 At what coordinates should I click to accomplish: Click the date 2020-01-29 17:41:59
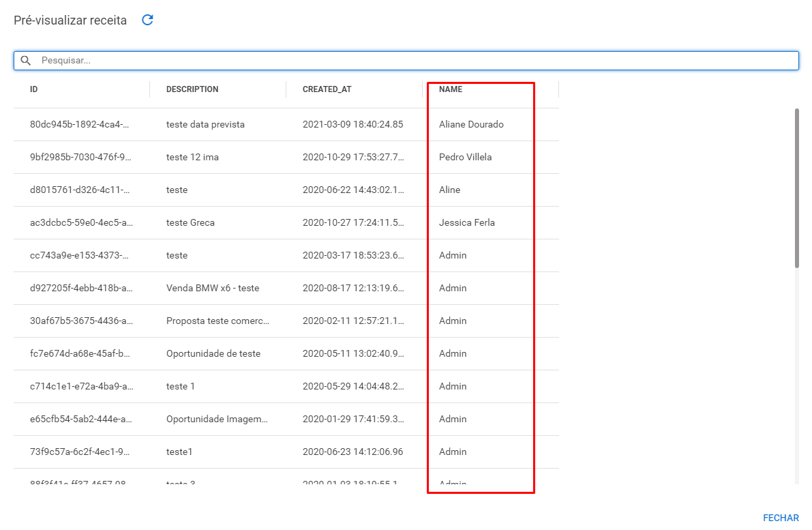pyautogui.click(x=353, y=419)
